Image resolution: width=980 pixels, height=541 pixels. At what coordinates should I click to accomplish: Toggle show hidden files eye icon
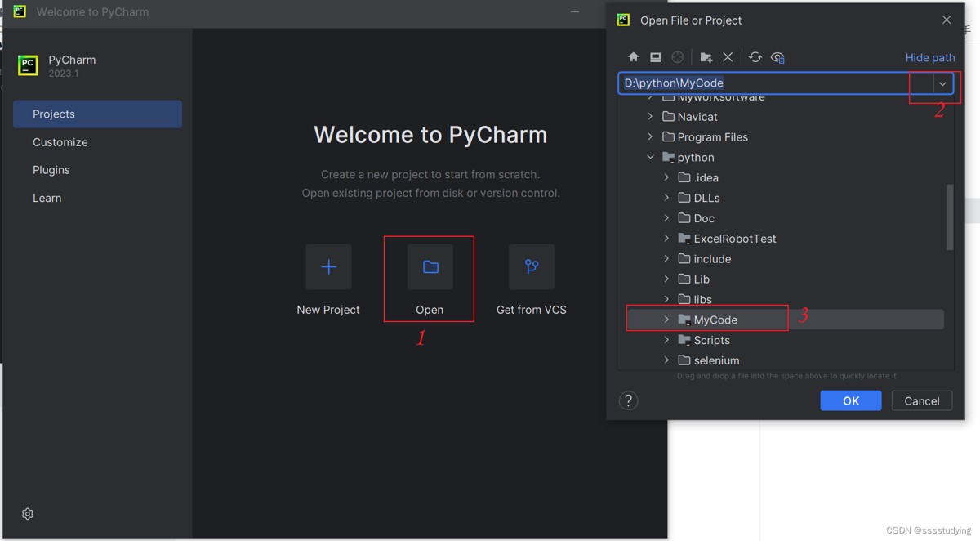tap(777, 57)
